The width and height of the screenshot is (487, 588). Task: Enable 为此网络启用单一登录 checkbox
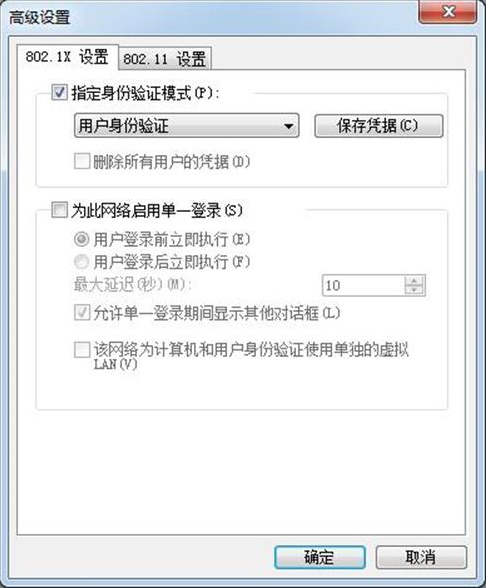59,210
